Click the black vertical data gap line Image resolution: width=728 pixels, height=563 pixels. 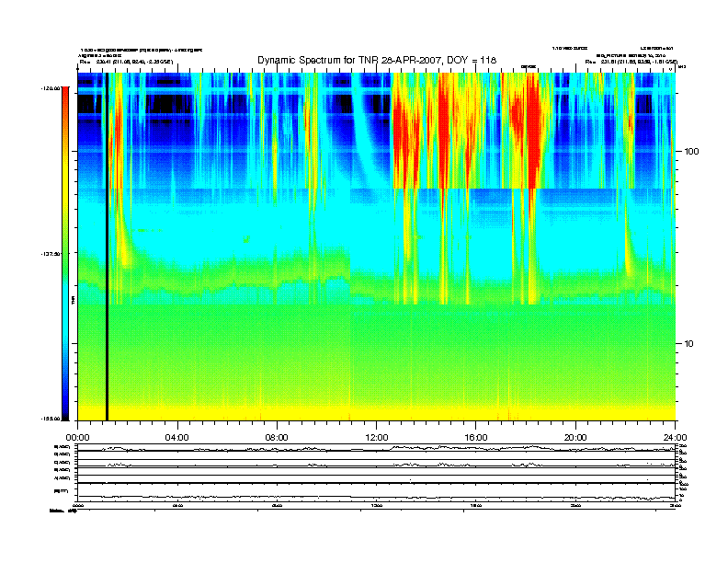[107, 247]
